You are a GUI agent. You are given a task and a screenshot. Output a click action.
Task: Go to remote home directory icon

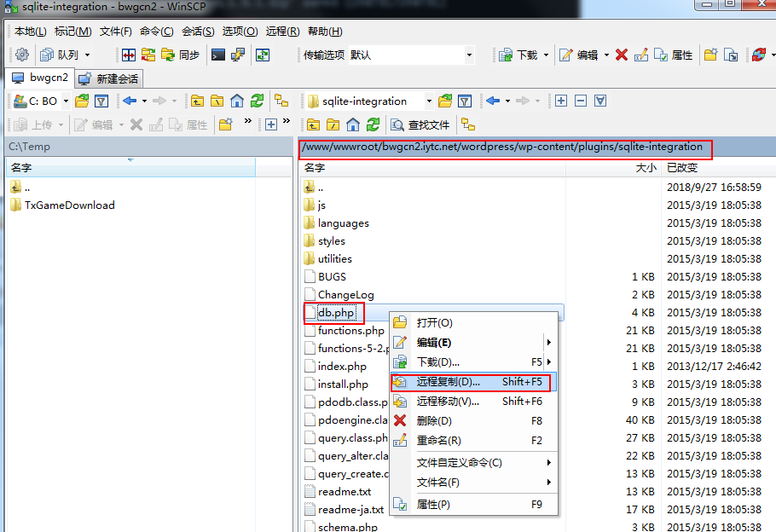tap(353, 124)
